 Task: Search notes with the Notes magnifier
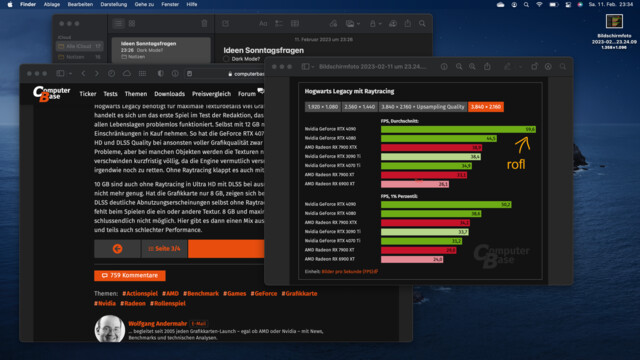click(422, 24)
